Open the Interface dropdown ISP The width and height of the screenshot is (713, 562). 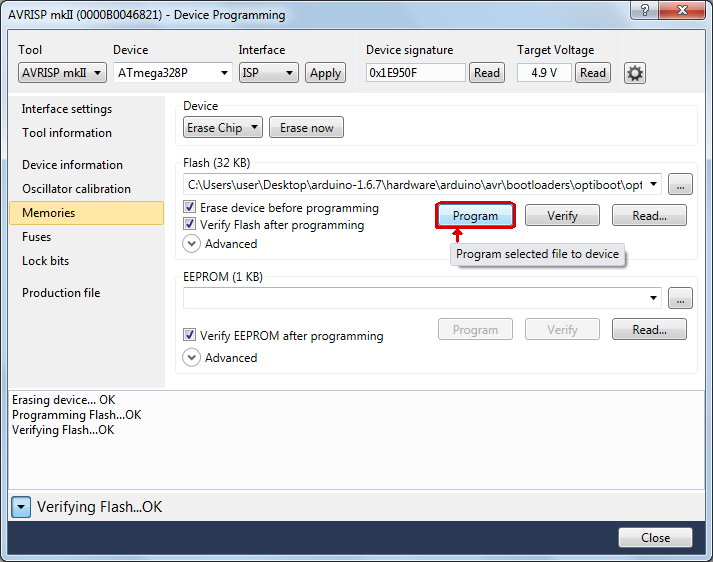[x=268, y=73]
